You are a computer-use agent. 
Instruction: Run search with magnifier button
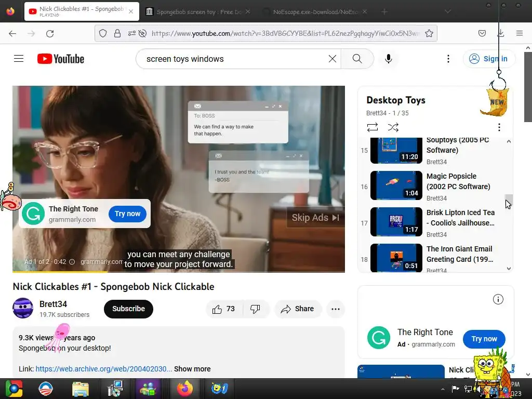pos(357,59)
